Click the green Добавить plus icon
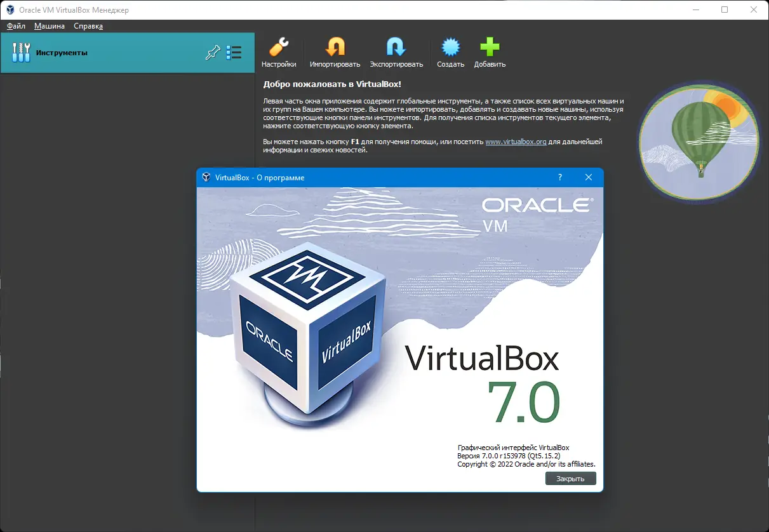Screen dimensions: 769x532 (490, 52)
